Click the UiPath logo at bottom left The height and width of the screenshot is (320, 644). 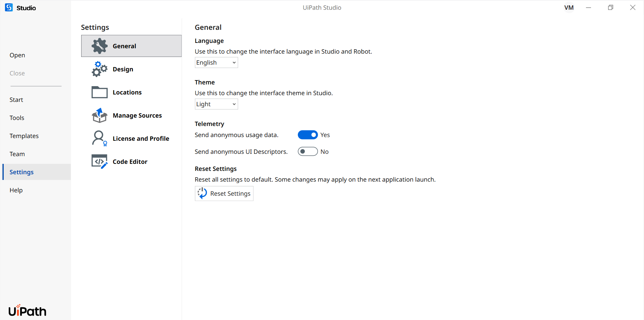[x=28, y=311]
